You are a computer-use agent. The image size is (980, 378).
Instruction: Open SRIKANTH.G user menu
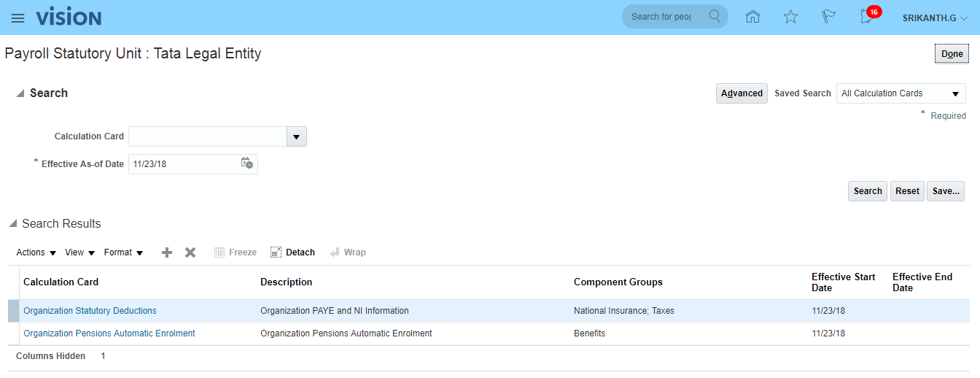click(935, 18)
